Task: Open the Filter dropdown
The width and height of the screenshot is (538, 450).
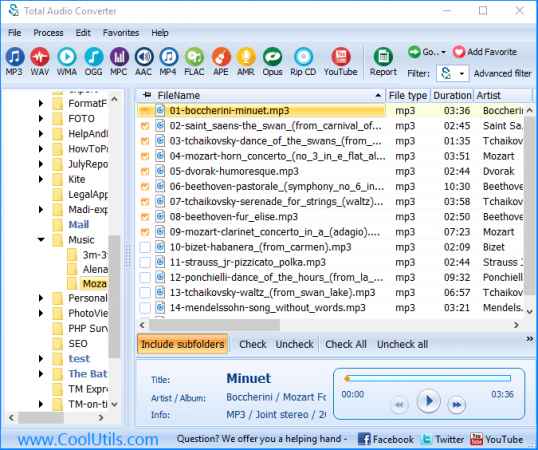Action: tap(452, 73)
